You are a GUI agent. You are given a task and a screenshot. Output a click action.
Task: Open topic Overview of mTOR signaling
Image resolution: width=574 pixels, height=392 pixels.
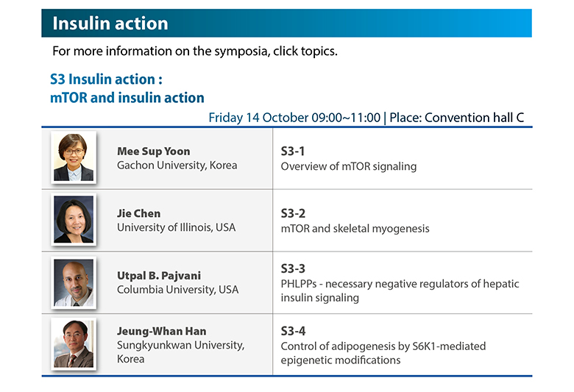pos(349,166)
